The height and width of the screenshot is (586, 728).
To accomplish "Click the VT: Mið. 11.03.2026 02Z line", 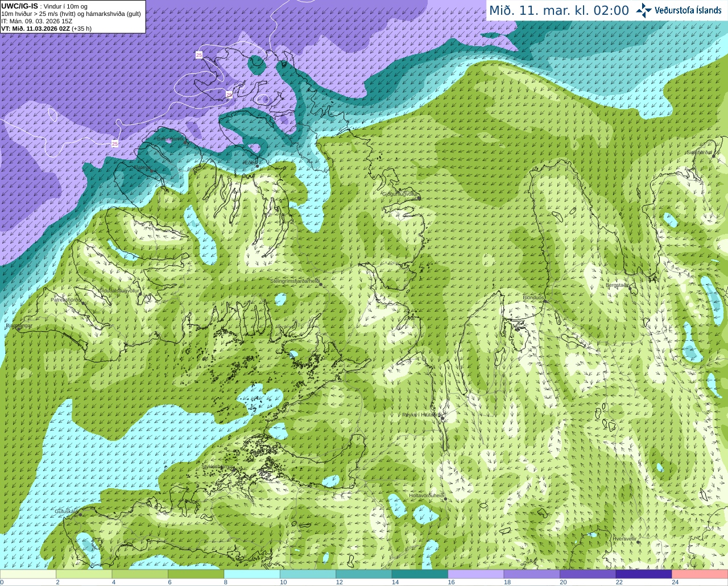I will point(47,28).
